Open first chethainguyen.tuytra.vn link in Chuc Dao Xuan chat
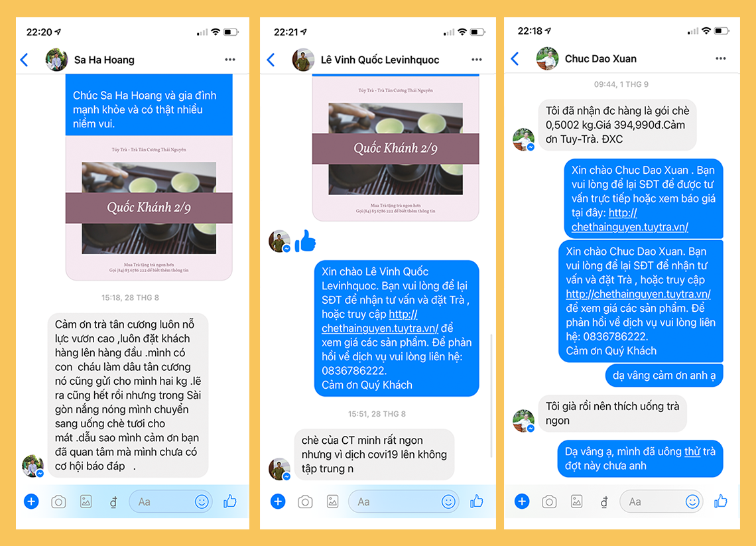The width and height of the screenshot is (756, 546). tap(630, 220)
